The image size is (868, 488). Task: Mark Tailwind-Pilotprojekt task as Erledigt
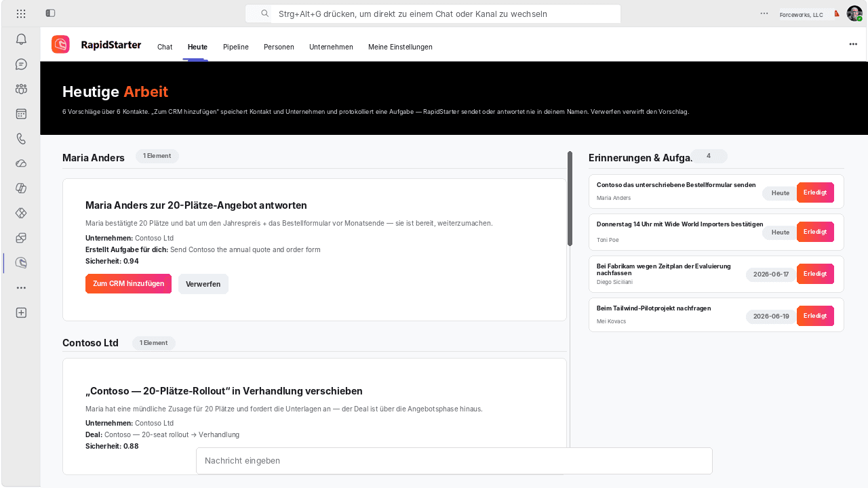coord(815,316)
